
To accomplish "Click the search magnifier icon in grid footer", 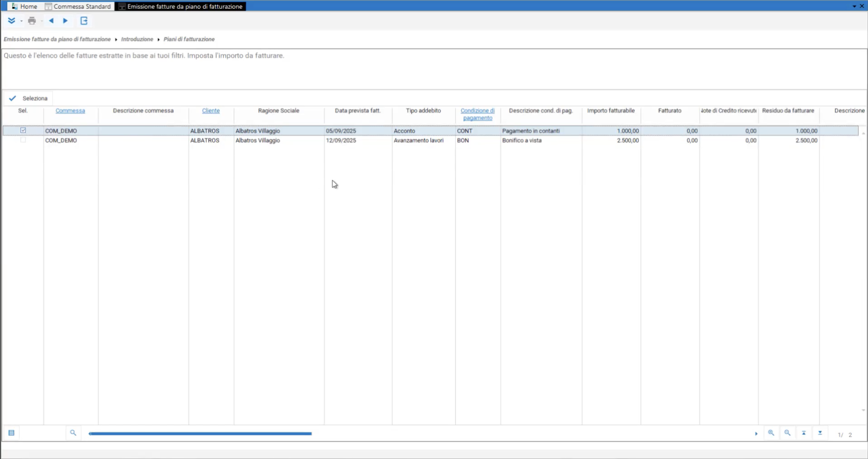I will (x=73, y=433).
